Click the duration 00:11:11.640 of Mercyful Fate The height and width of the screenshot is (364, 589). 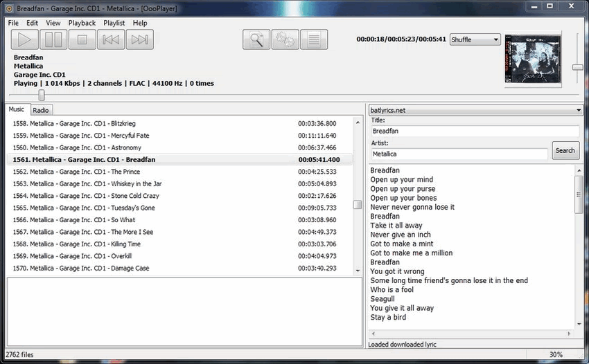point(317,136)
